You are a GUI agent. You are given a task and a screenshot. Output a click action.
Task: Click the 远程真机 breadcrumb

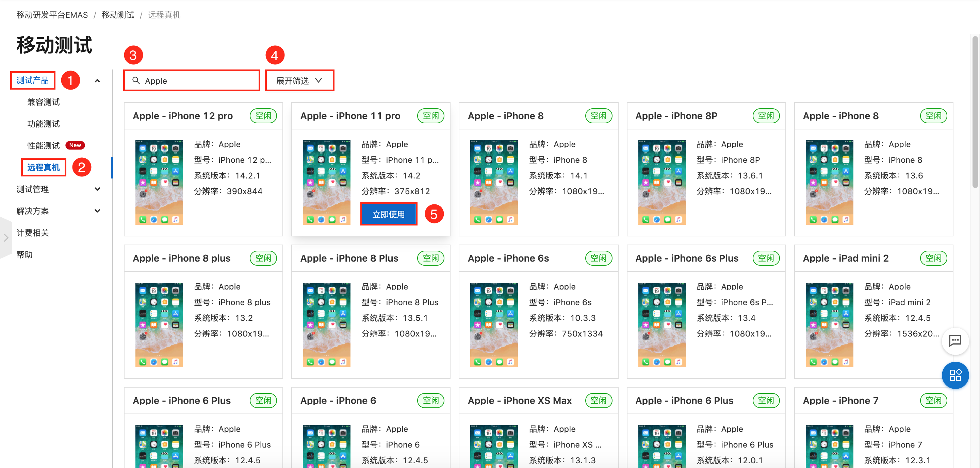(x=164, y=15)
